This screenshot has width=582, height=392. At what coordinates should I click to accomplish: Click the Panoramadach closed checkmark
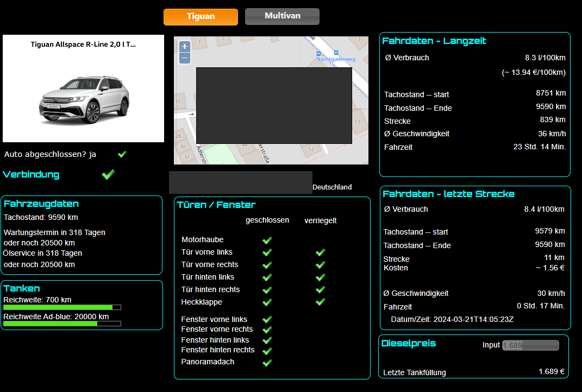click(267, 362)
